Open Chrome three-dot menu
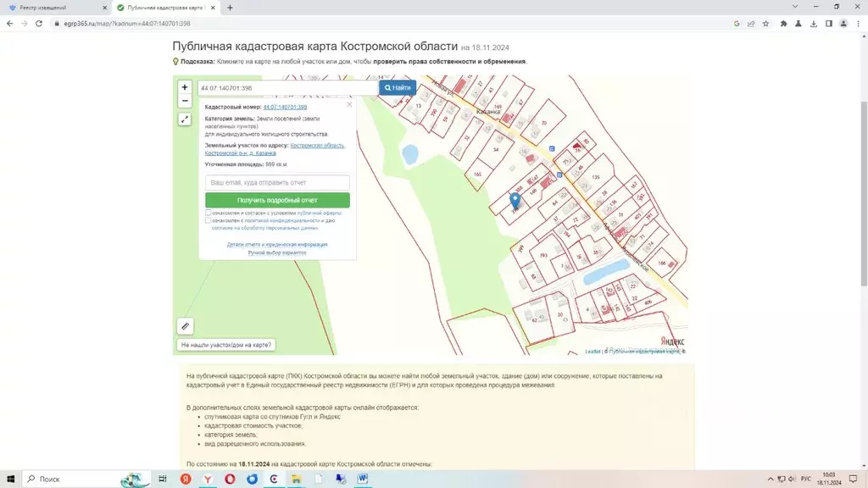 859,24
